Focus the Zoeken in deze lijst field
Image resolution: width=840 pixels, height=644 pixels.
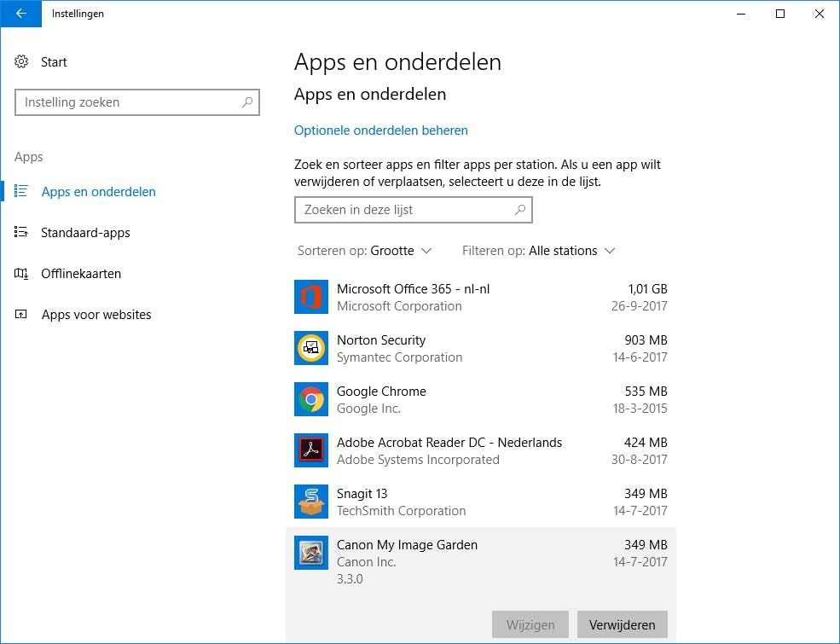[x=414, y=210]
